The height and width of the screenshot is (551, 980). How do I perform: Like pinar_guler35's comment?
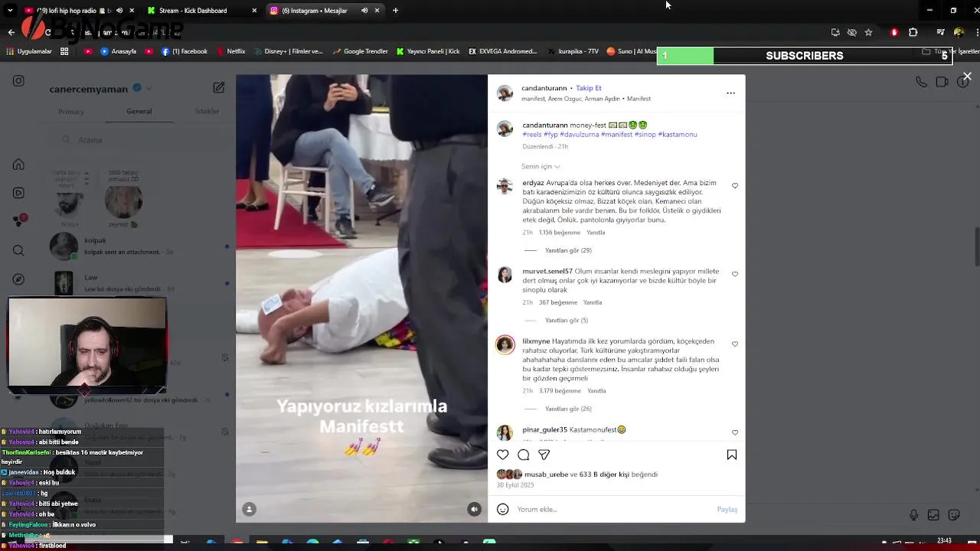tap(735, 432)
